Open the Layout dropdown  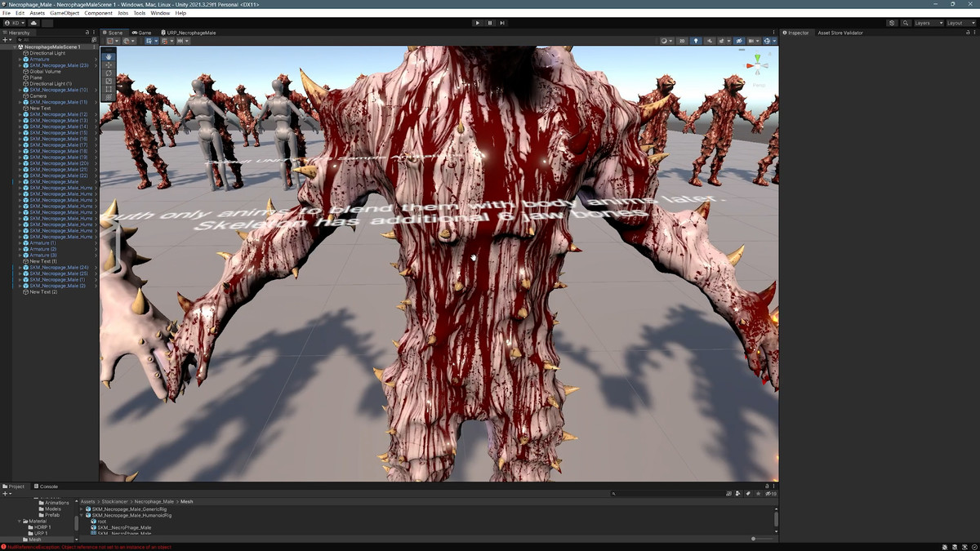(960, 23)
